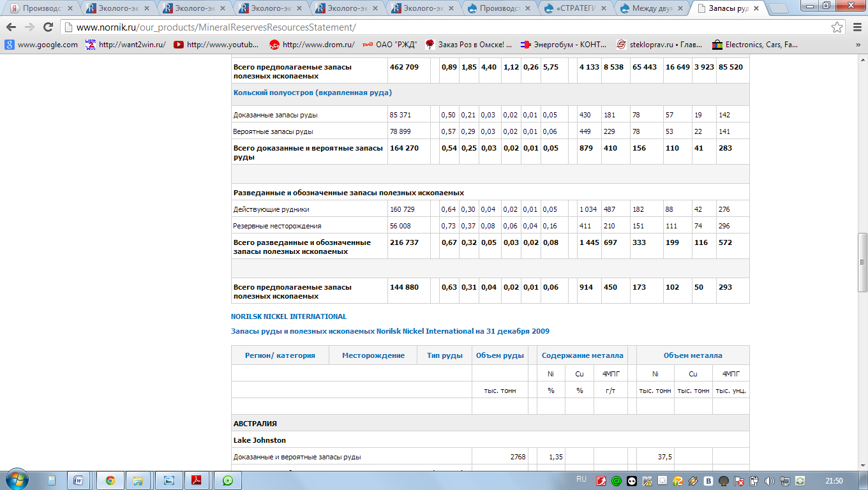Close the active Запасы руд tab
The width and height of the screenshot is (868, 490).
pyautogui.click(x=756, y=8)
